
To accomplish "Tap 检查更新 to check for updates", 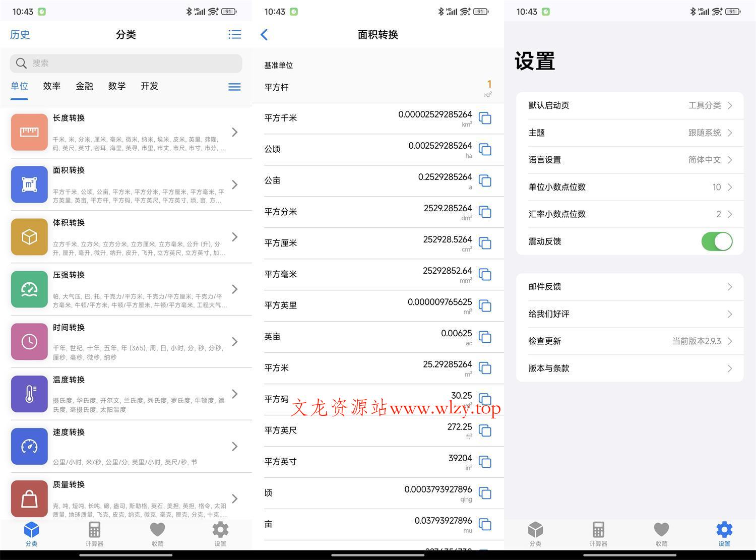I will point(629,341).
